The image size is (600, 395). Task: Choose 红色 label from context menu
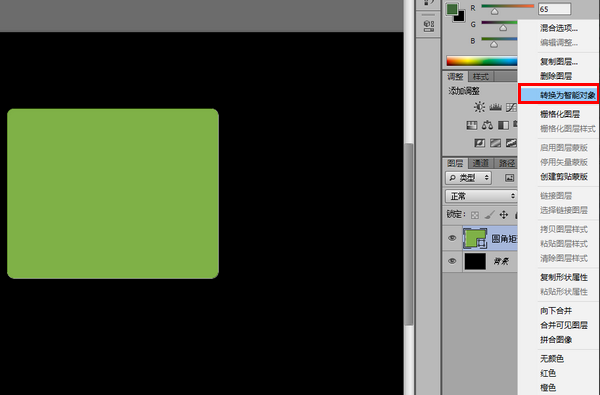[548, 373]
